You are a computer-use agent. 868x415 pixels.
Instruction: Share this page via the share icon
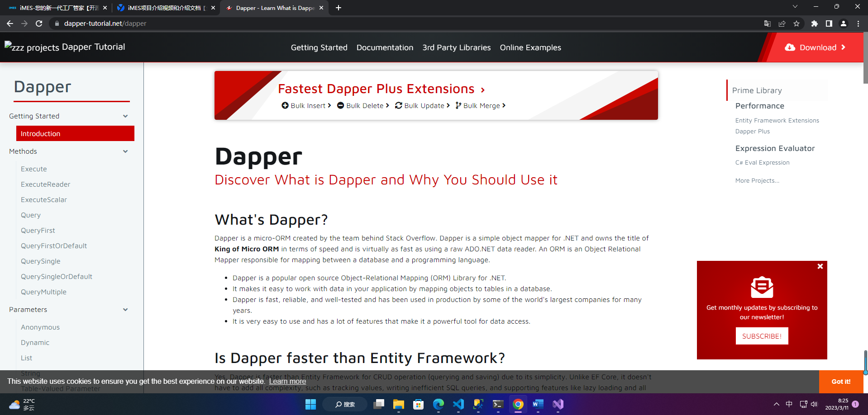(x=782, y=24)
